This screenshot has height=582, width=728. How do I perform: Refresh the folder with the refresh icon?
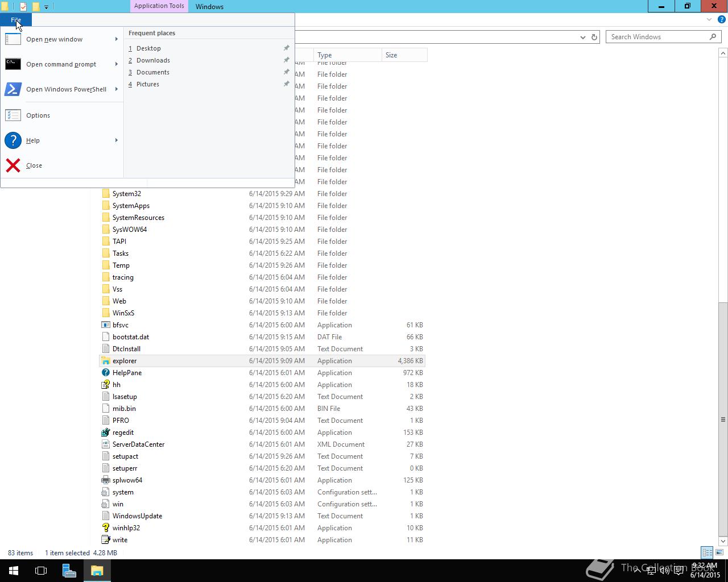(x=594, y=37)
